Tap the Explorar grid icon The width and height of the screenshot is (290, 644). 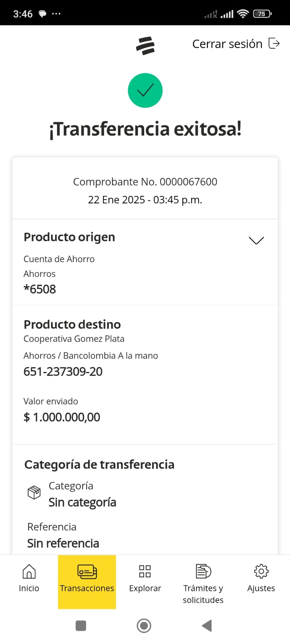point(145,571)
